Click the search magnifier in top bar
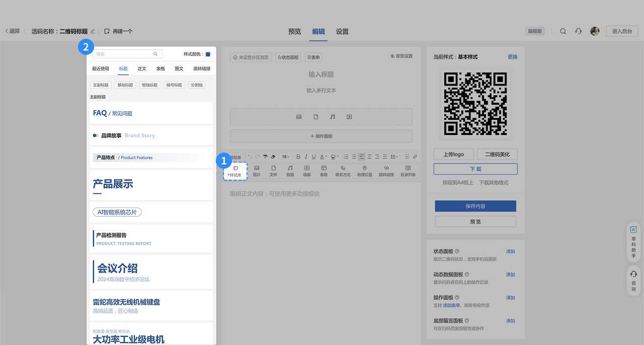 click(563, 31)
